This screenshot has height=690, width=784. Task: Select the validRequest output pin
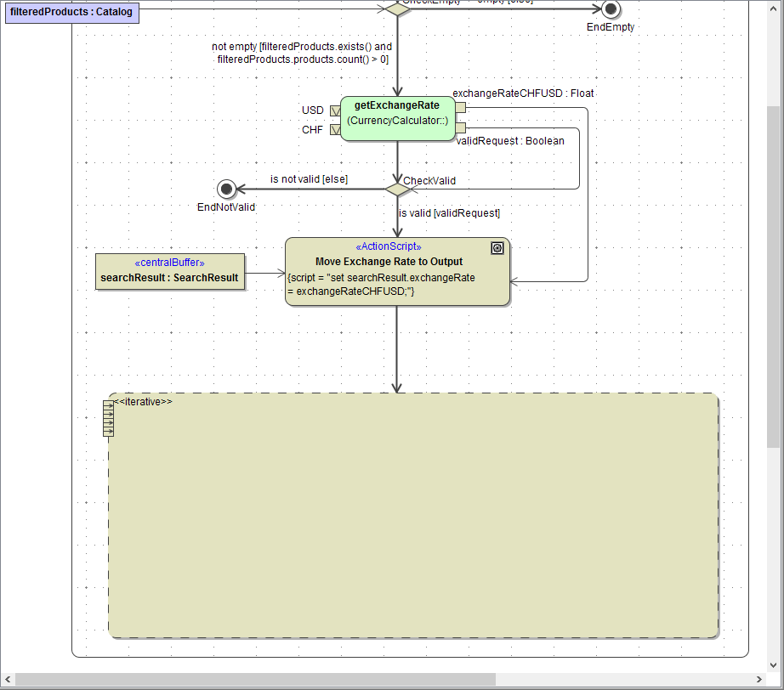click(x=461, y=127)
